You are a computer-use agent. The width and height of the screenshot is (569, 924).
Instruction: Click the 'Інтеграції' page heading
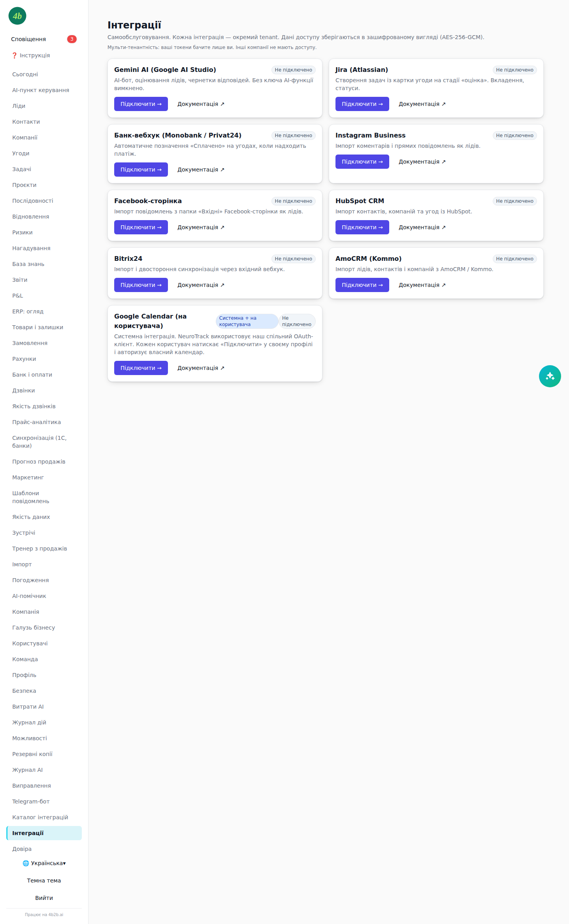[x=134, y=25]
